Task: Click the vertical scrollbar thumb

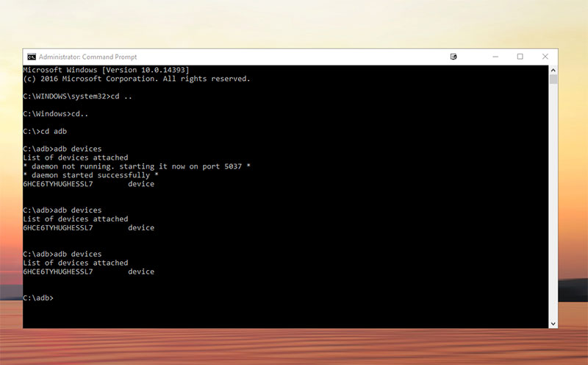Action: click(553, 79)
